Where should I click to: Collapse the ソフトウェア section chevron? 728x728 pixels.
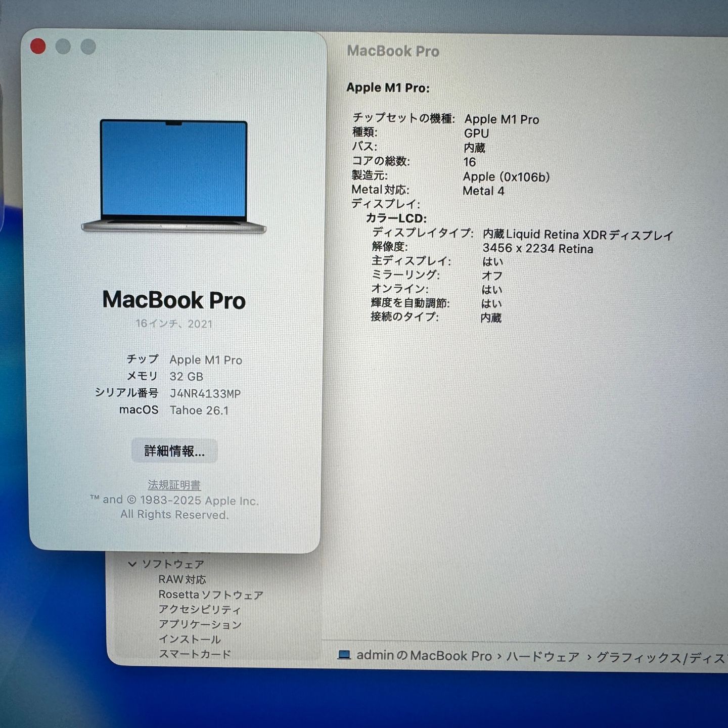[x=132, y=564]
